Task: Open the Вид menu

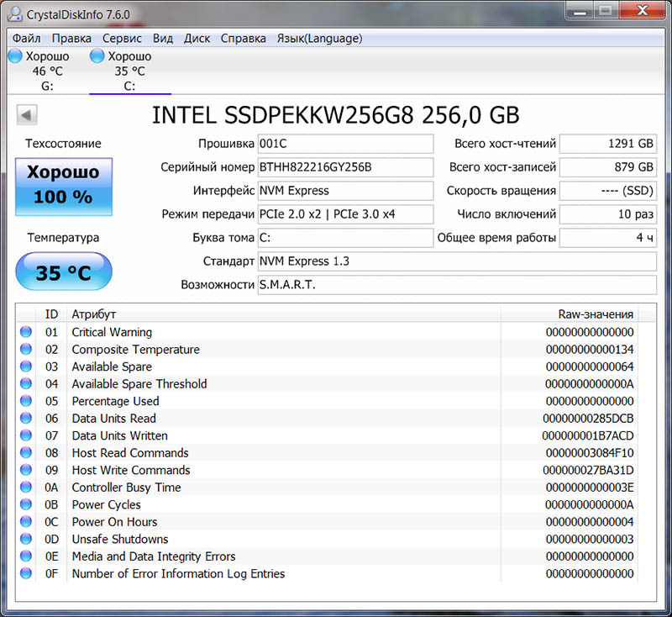Action: coord(163,39)
